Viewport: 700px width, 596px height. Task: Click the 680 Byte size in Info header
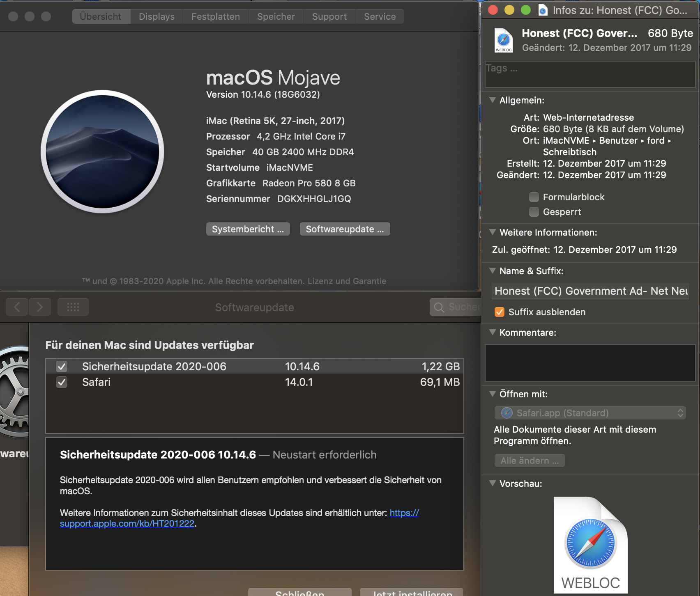670,33
